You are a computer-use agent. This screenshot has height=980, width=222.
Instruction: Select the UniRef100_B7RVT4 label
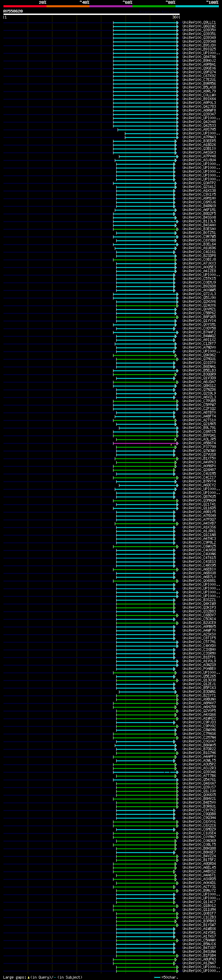[x=199, y=481]
